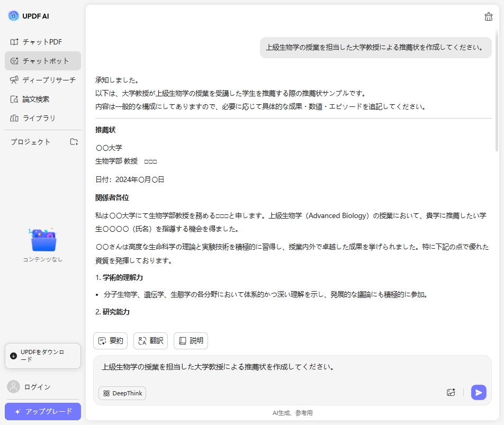Click the empty folder illustration

[x=43, y=240]
